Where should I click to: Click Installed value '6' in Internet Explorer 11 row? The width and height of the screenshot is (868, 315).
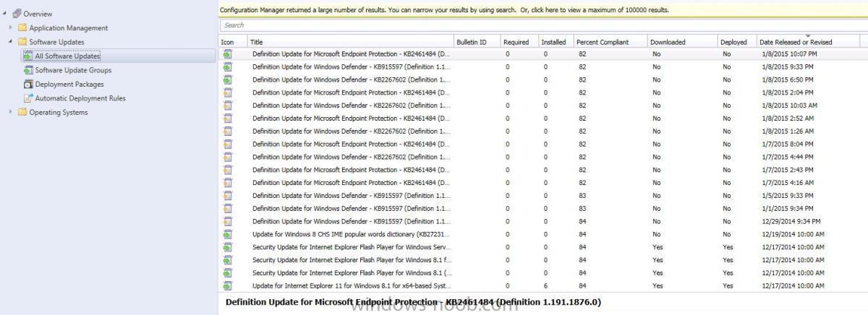point(545,285)
